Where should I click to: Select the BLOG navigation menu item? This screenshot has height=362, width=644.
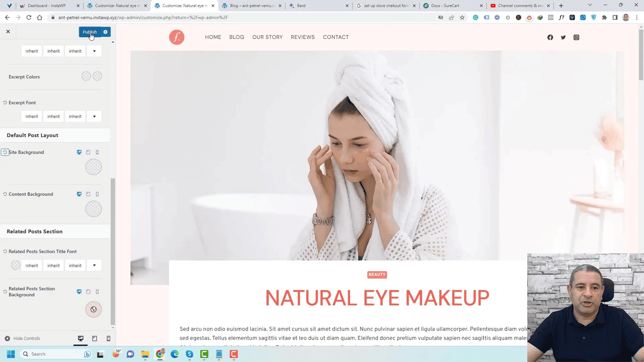tap(236, 37)
